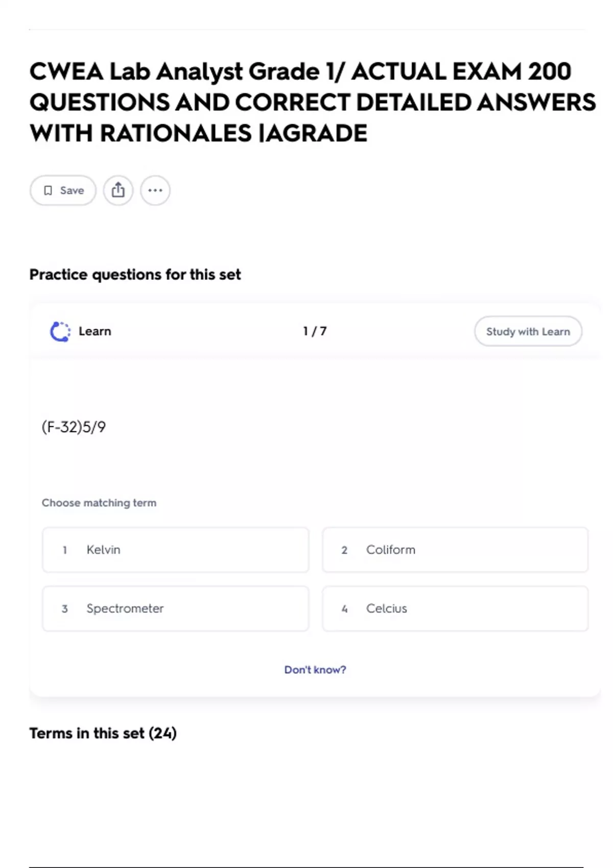The height and width of the screenshot is (868, 613).
Task: Open the share icon button
Action: [118, 190]
